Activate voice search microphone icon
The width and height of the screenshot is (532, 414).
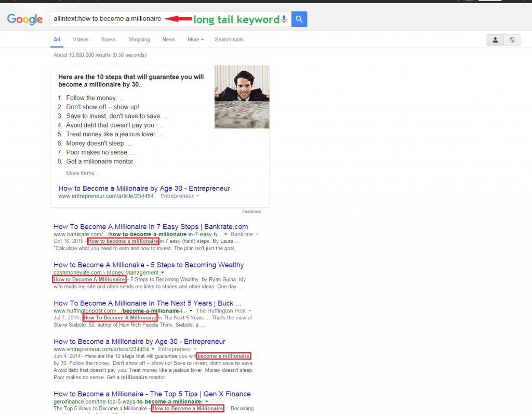tap(284, 19)
